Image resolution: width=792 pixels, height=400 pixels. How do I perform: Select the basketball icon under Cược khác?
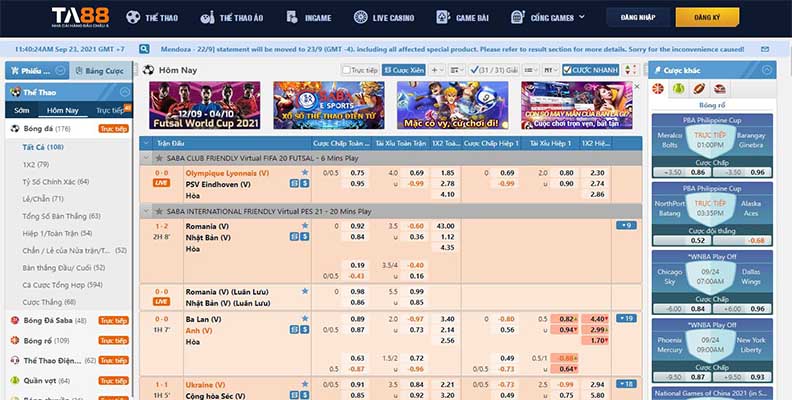(658, 89)
